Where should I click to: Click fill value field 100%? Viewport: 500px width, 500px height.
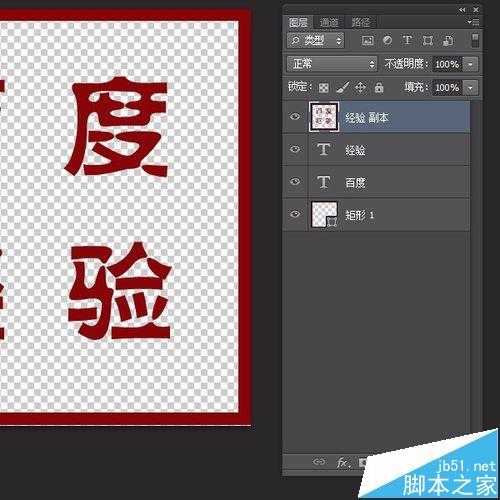[447, 88]
